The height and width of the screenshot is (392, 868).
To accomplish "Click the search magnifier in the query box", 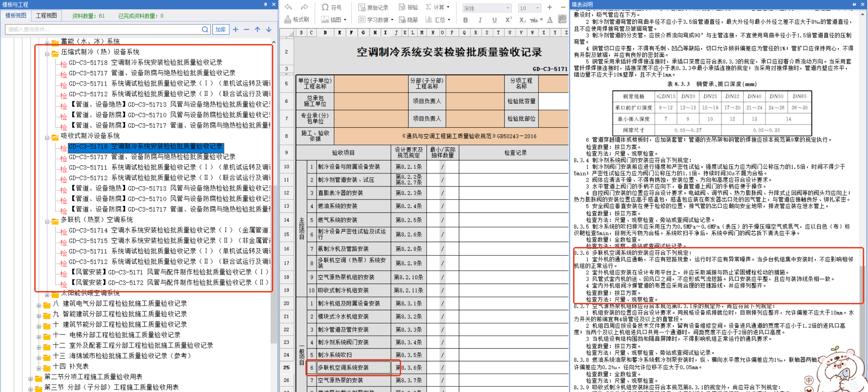I will click(x=205, y=30).
